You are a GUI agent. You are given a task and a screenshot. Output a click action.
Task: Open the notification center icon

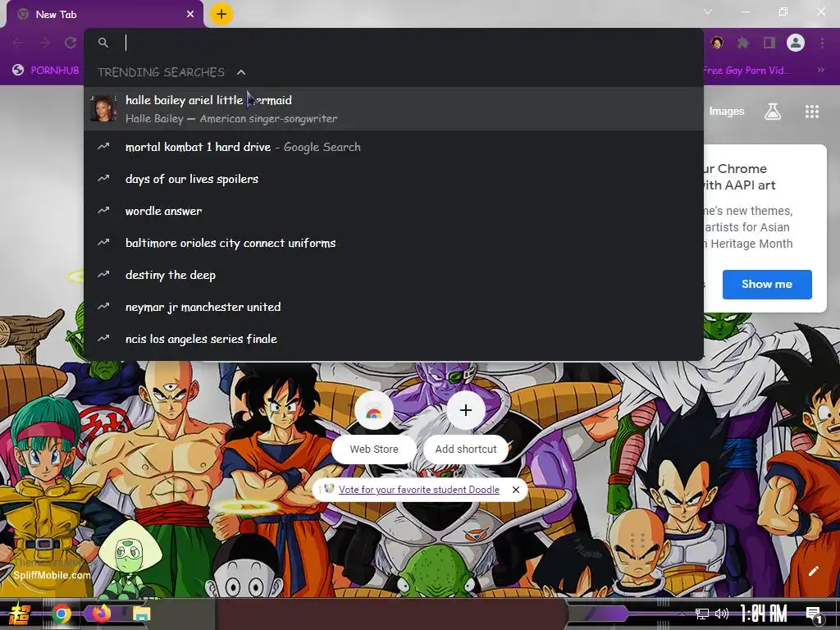click(813, 615)
